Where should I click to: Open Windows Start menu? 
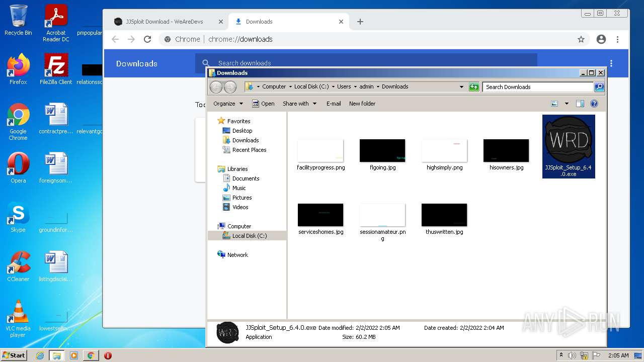point(14,355)
